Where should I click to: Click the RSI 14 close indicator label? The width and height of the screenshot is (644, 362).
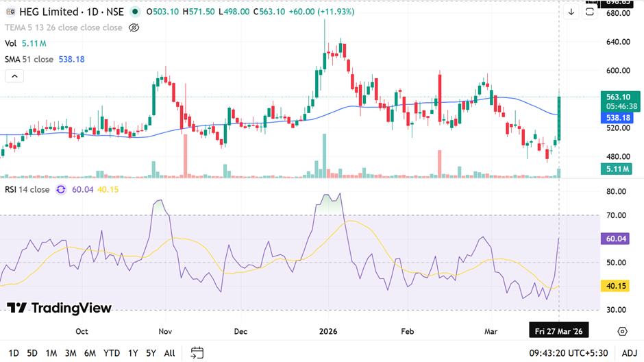point(27,189)
